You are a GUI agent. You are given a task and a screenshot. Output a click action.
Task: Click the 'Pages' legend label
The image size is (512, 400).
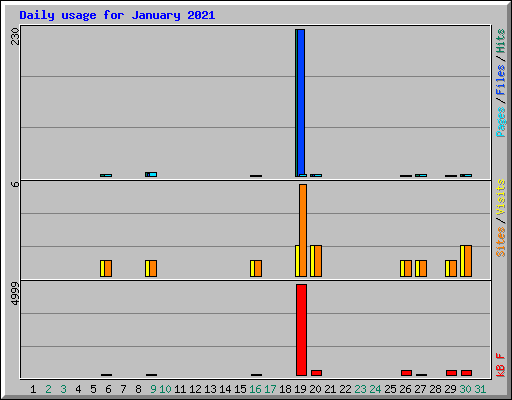pyautogui.click(x=501, y=122)
